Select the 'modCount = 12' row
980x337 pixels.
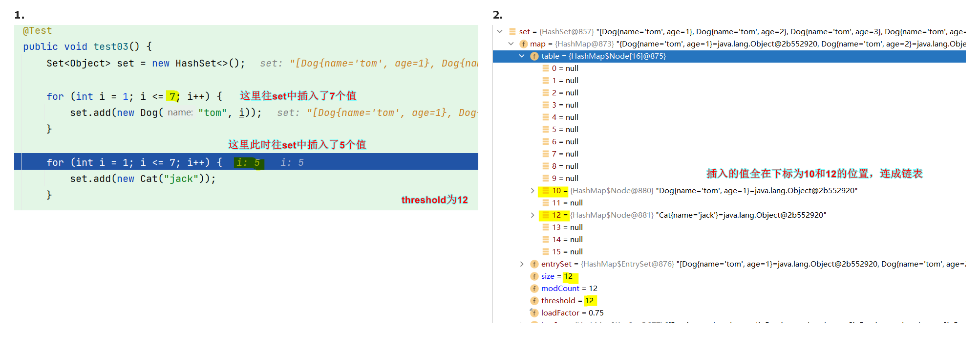569,288
